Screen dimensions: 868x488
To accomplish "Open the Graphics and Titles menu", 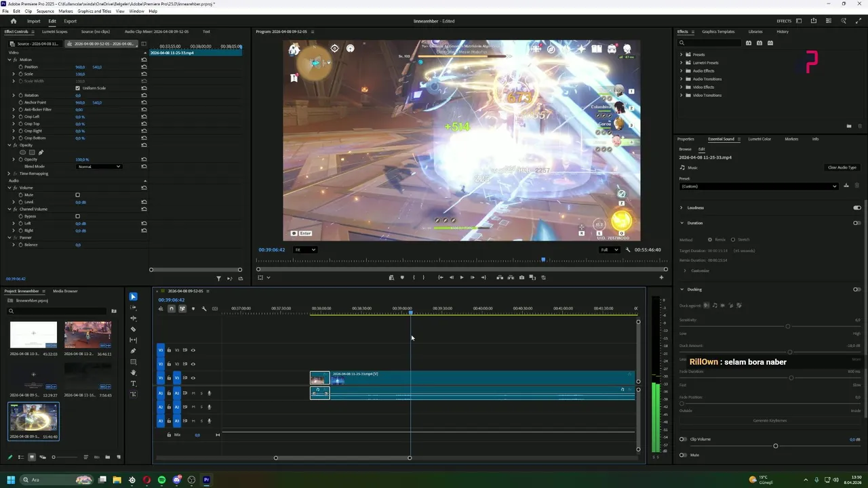I will click(94, 12).
